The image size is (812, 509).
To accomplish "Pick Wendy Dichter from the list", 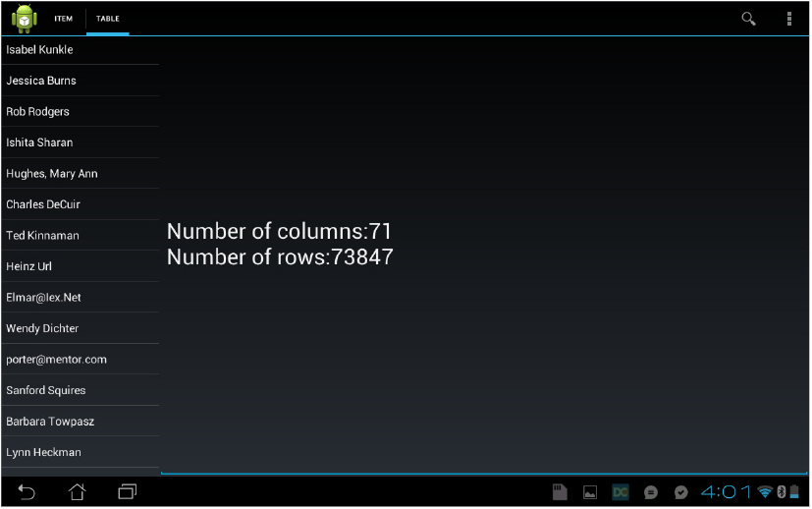I will [81, 328].
